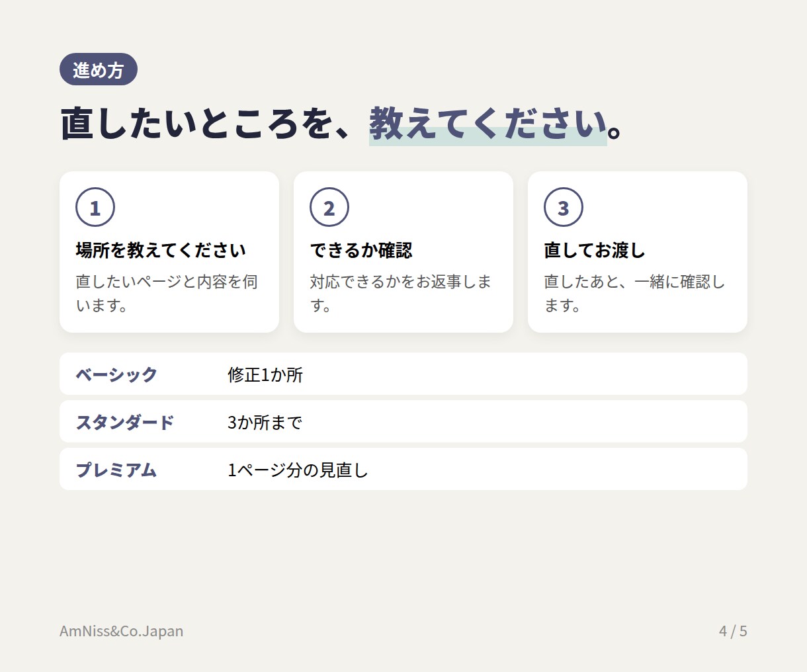The width and height of the screenshot is (807, 672).
Task: Click the title words 直したいところを
Action: coord(196,124)
